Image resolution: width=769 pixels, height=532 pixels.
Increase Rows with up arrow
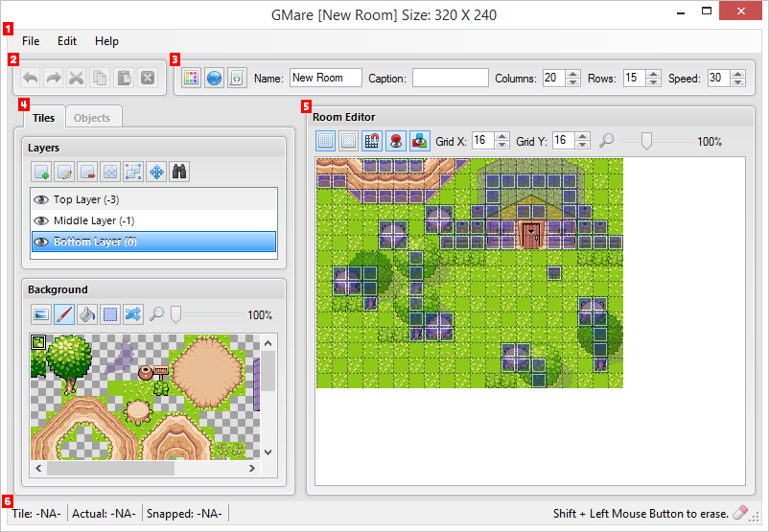click(x=653, y=74)
